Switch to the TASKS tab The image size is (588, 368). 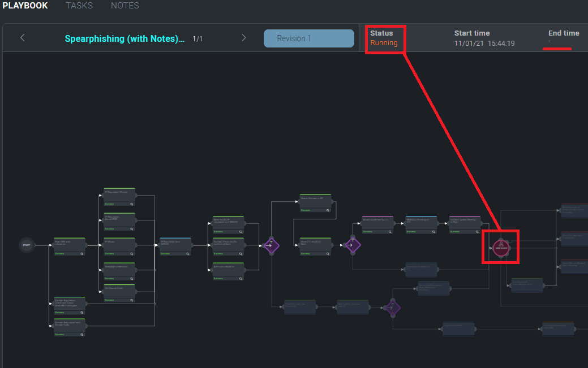tap(79, 6)
